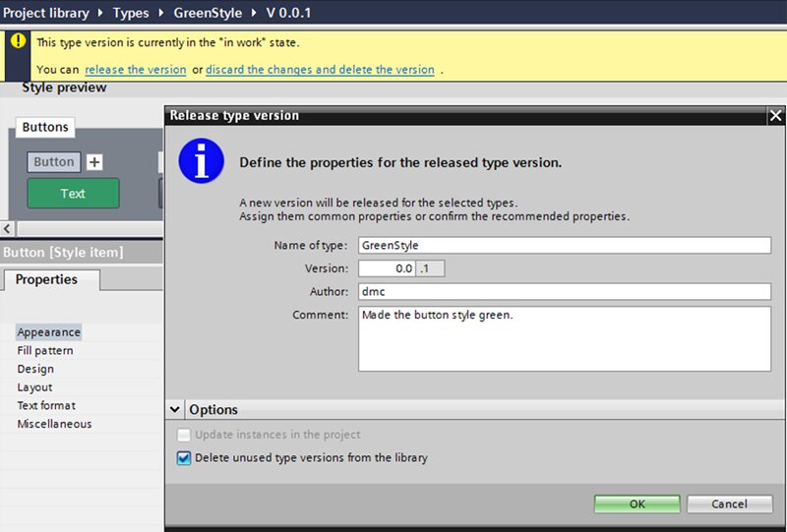Click the preview scroll-left arrow
The height and width of the screenshot is (532, 787).
(x=7, y=229)
